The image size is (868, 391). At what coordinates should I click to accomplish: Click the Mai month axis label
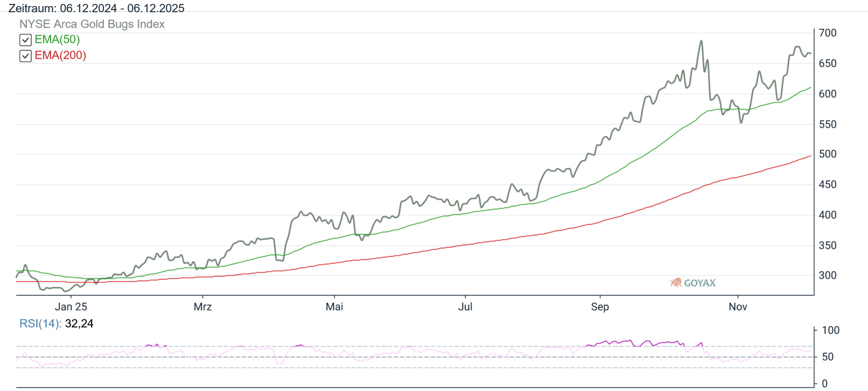(x=334, y=307)
